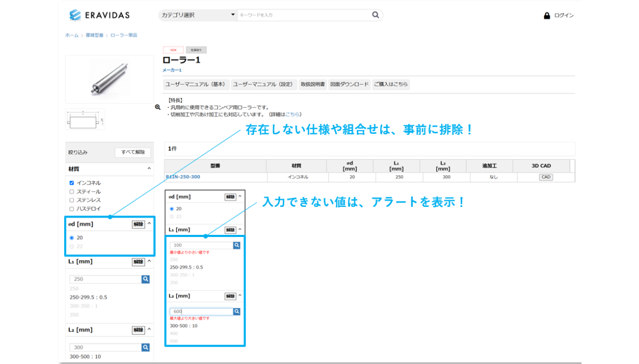The height and width of the screenshot is (364, 639).
Task: Click the zoom icon beside product image
Action: click(158, 107)
